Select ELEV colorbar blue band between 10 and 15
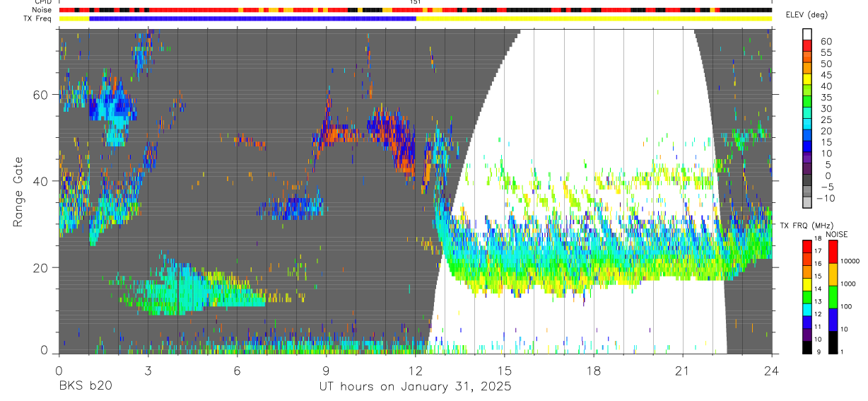 pyautogui.click(x=807, y=146)
